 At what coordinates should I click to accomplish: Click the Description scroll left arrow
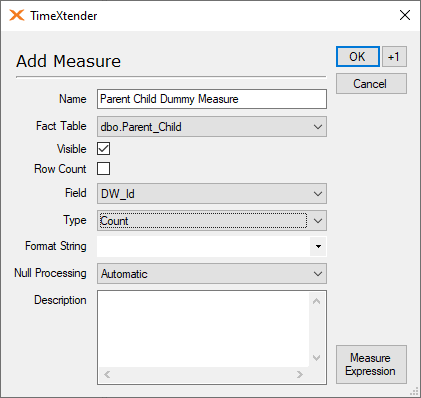point(107,374)
